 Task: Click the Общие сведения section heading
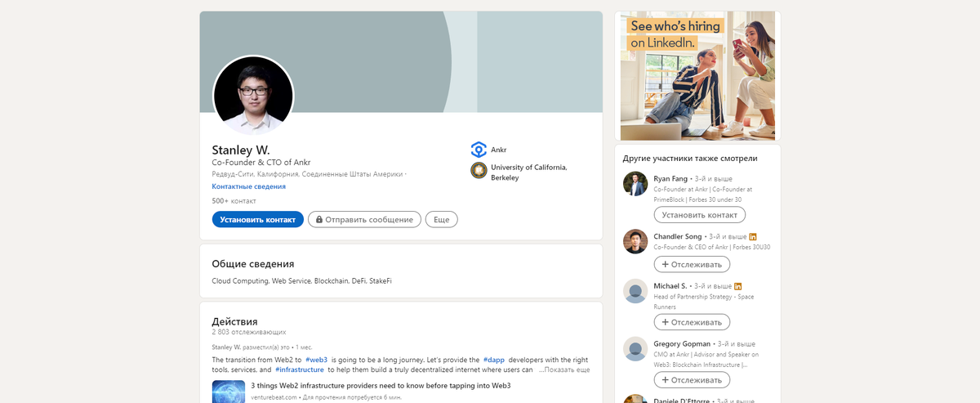point(253,264)
